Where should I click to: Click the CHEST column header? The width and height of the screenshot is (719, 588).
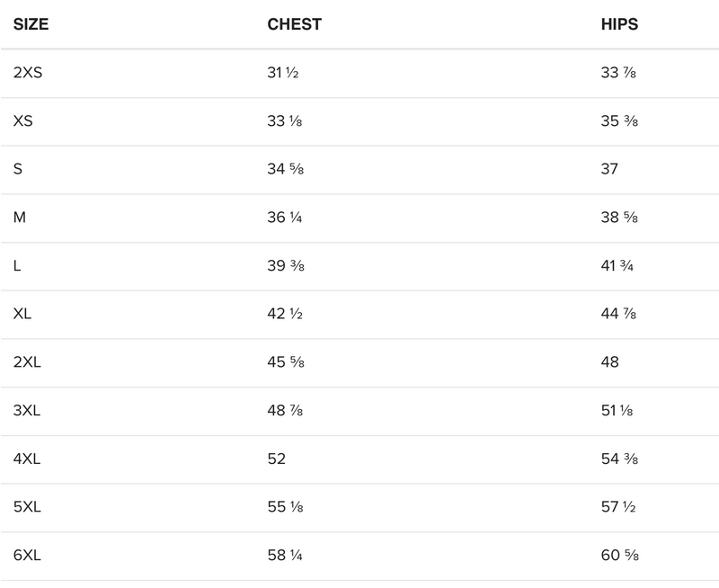pos(294,24)
